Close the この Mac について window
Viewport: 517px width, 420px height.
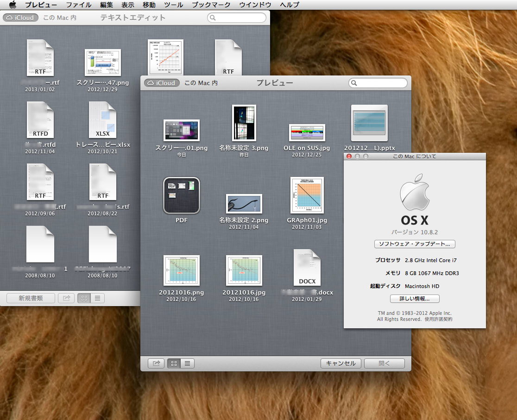pyautogui.click(x=349, y=156)
